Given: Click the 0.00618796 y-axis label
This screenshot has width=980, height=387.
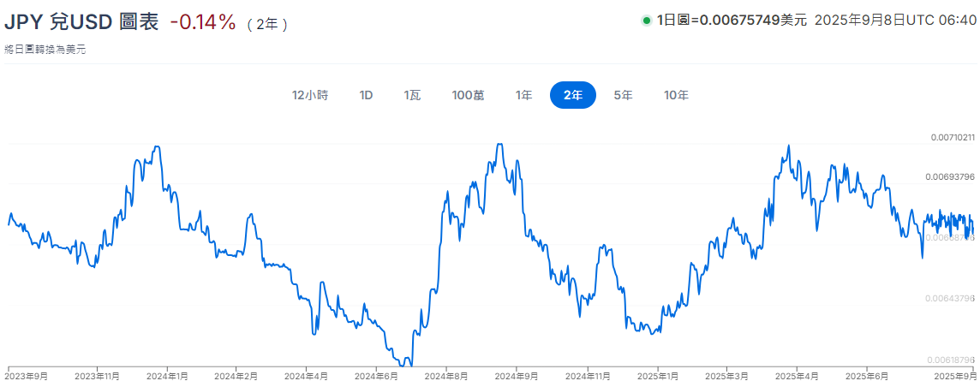Looking at the screenshot, I should 950,360.
